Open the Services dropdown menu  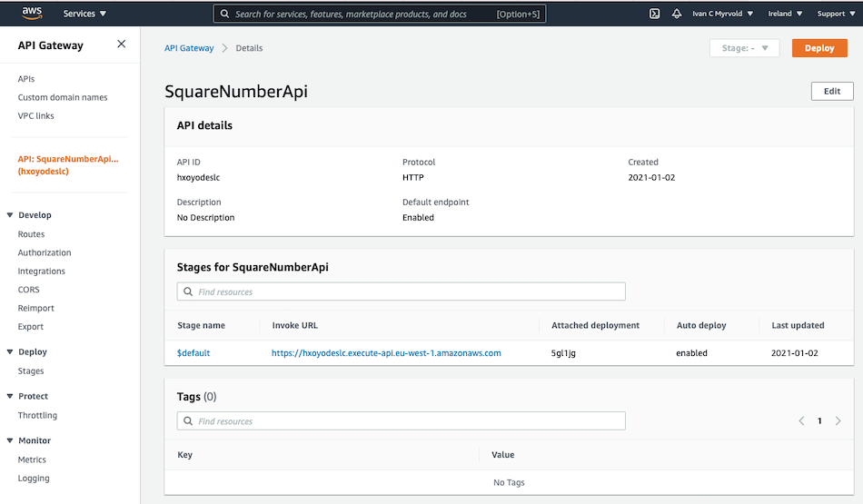click(84, 14)
